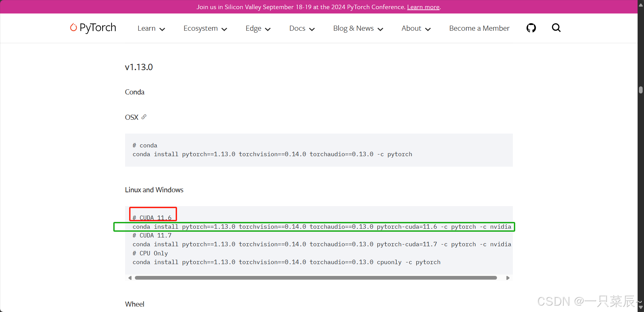Click Become a Member link
Screen dimensions: 644x312
coord(479,28)
